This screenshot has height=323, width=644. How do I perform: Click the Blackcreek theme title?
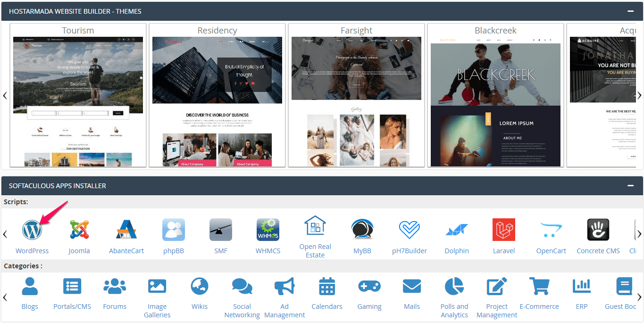point(495,30)
